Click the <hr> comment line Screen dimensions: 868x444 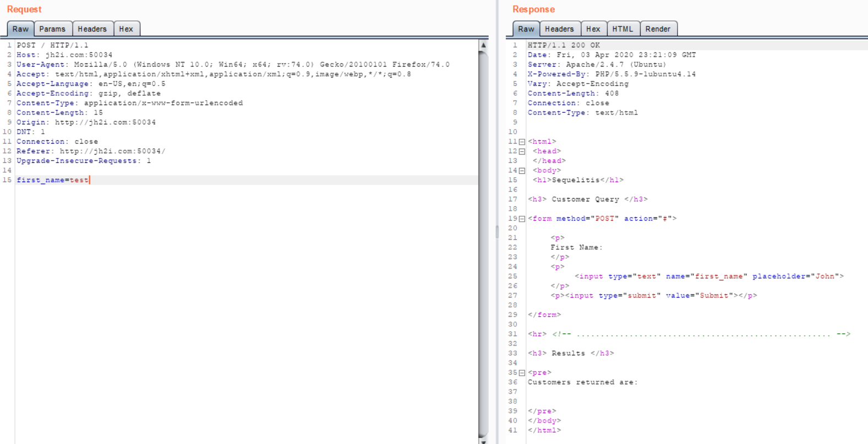[x=689, y=334]
